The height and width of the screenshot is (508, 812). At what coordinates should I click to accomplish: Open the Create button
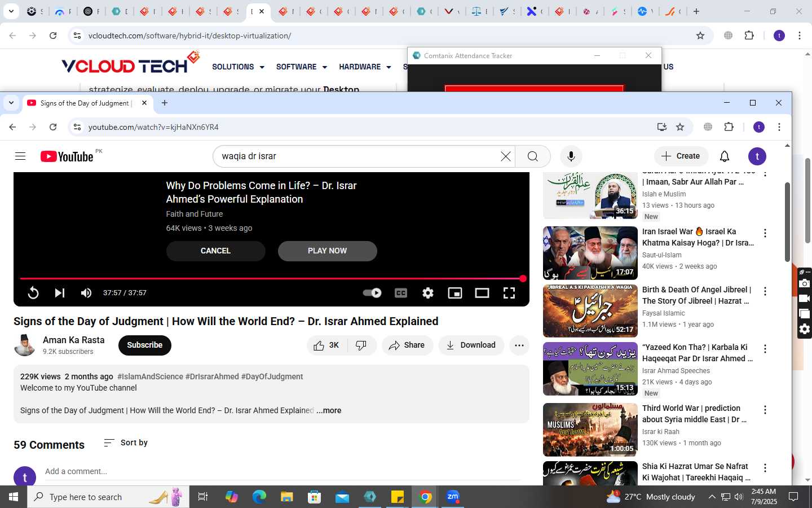681,156
